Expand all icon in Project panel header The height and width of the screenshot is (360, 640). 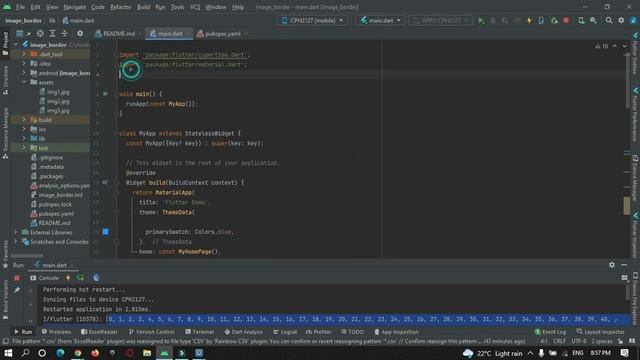point(52,33)
